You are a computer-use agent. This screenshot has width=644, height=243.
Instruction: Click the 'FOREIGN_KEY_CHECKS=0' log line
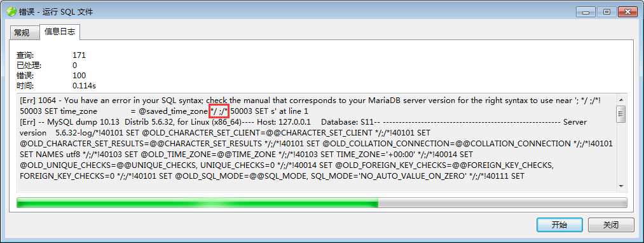click(x=272, y=176)
